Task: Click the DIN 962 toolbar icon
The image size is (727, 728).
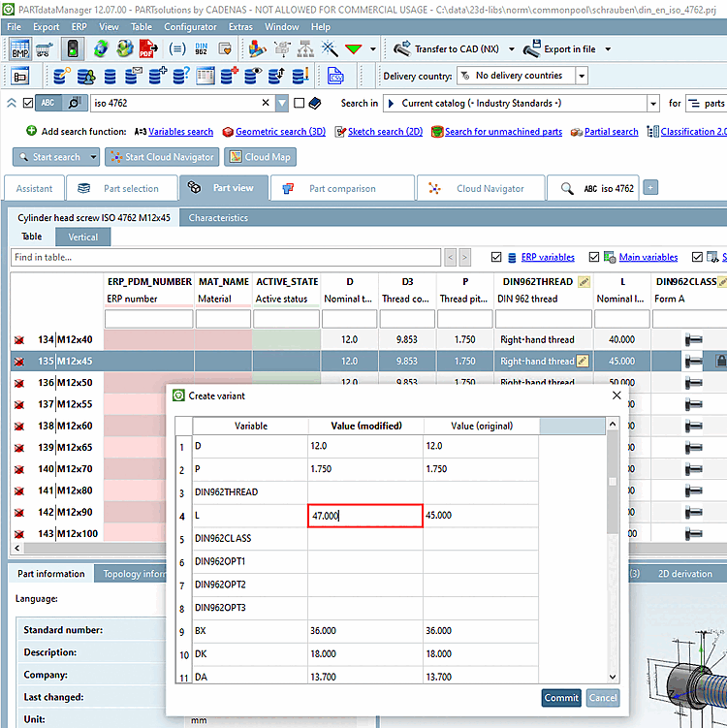Action: [x=202, y=48]
